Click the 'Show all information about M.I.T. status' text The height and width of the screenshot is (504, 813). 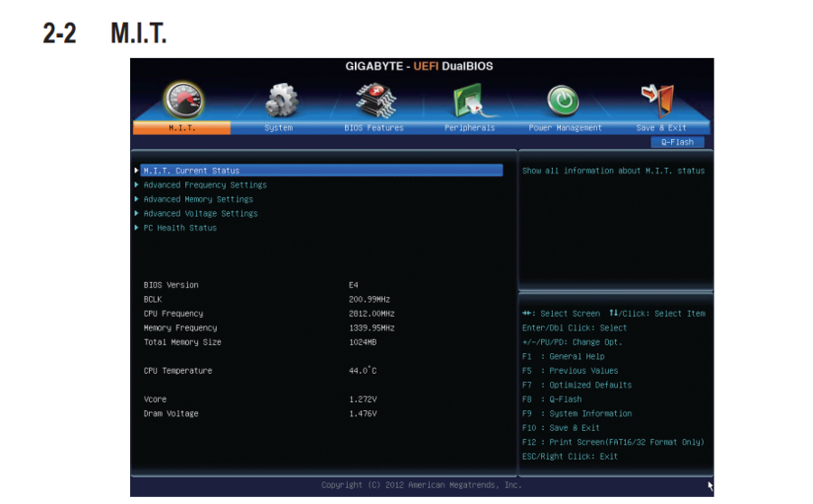point(613,171)
